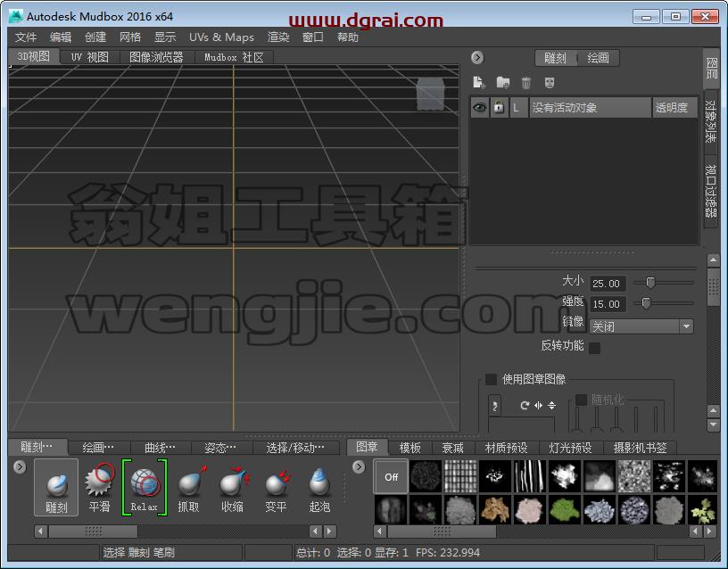The image size is (728, 569).
Task: Toggle the layer visibility eye icon
Action: (480, 108)
